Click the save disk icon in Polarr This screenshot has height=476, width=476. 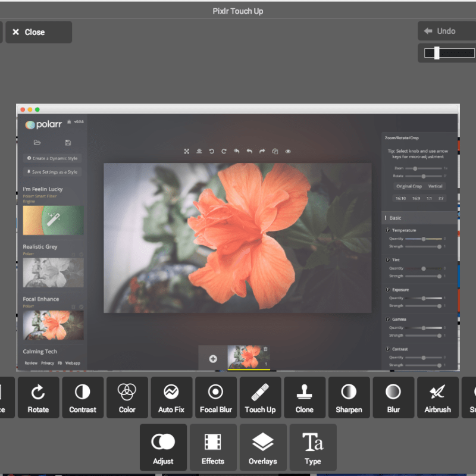click(x=68, y=142)
